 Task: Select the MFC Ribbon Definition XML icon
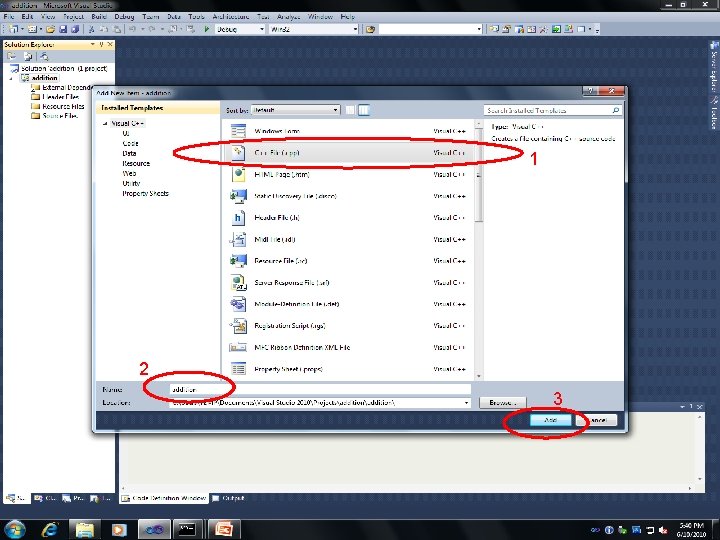pyautogui.click(x=238, y=347)
